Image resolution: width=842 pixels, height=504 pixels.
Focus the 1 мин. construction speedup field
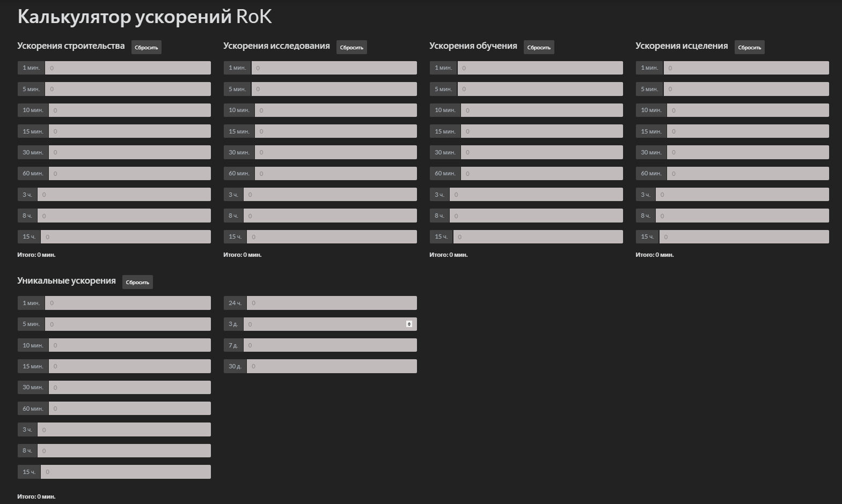click(128, 68)
